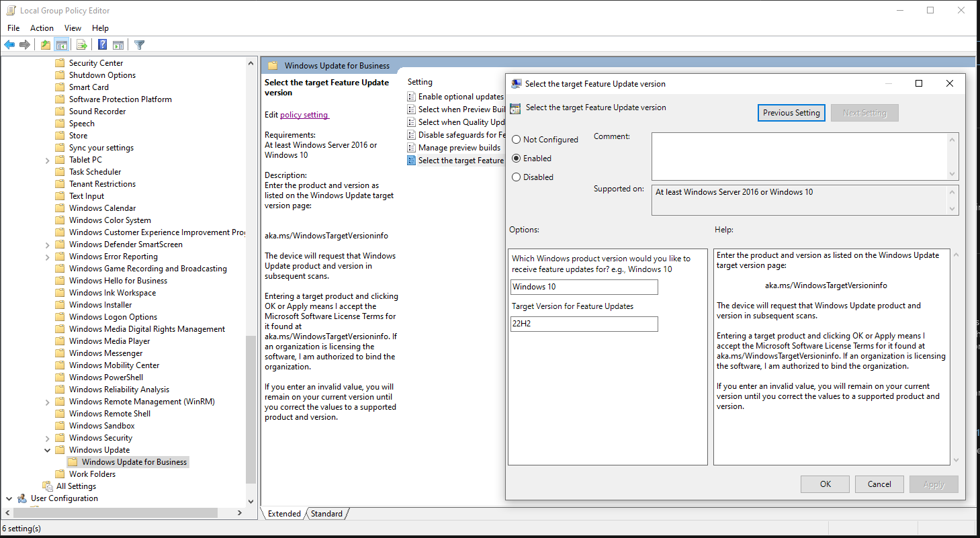Click the icon beside Enable optional updates
980x538 pixels.
[x=411, y=97]
